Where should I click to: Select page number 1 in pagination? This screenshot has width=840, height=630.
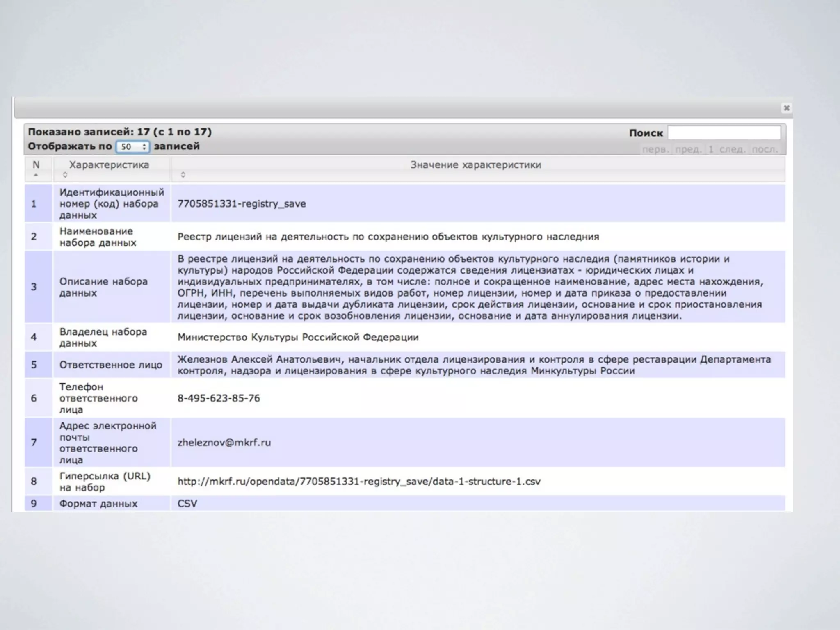click(711, 149)
